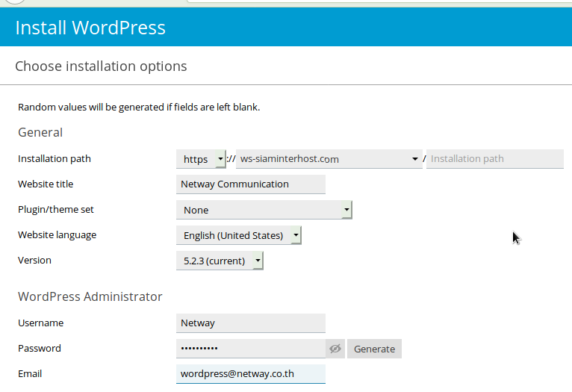The image size is (572, 392).
Task: Toggle password visibility with the eye icon
Action: click(x=335, y=349)
